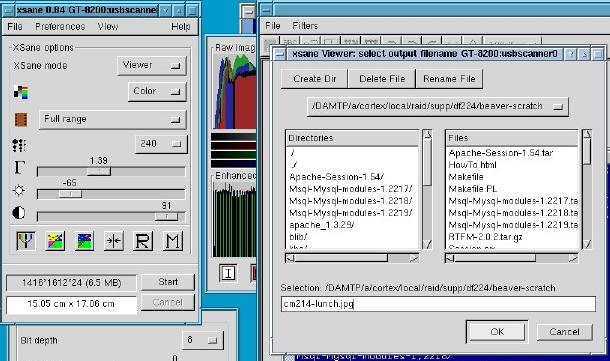The height and width of the screenshot is (361, 610).
Task: Click the filename input containing cm214-lunch.jpg
Action: pyautogui.click(x=438, y=304)
